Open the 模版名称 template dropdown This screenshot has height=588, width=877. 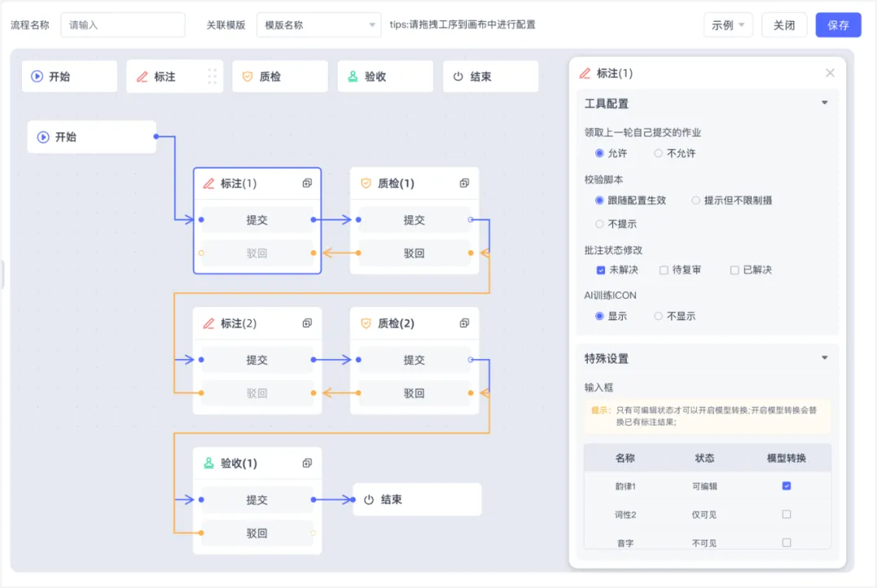pos(318,24)
